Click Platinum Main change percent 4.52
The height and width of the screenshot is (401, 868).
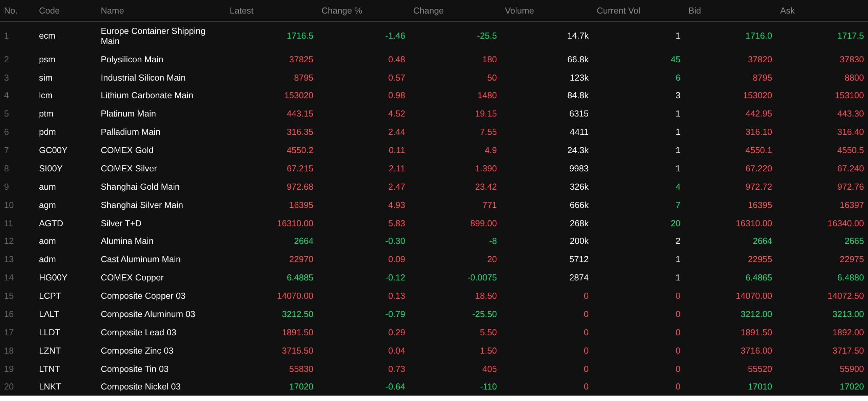(397, 114)
